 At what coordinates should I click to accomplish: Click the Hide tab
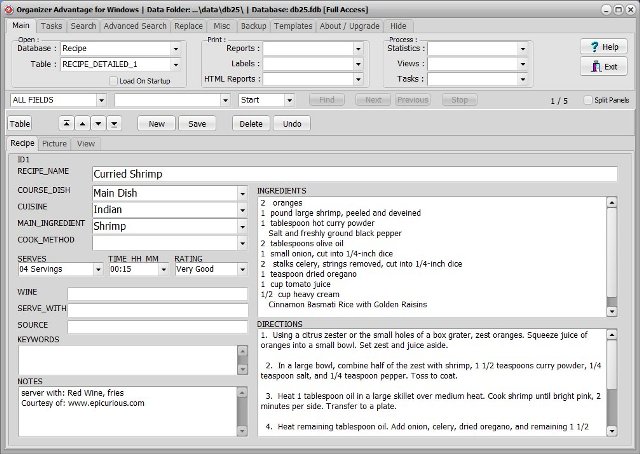point(398,26)
